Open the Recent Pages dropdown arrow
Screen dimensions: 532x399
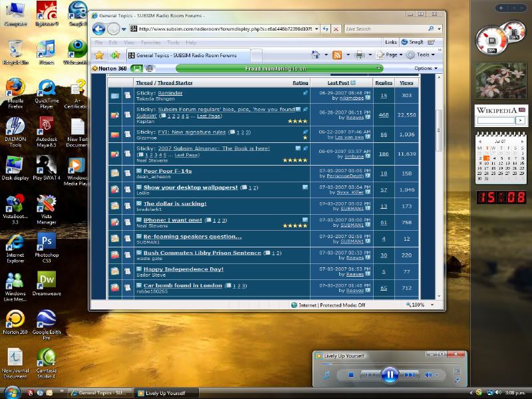tap(124, 29)
